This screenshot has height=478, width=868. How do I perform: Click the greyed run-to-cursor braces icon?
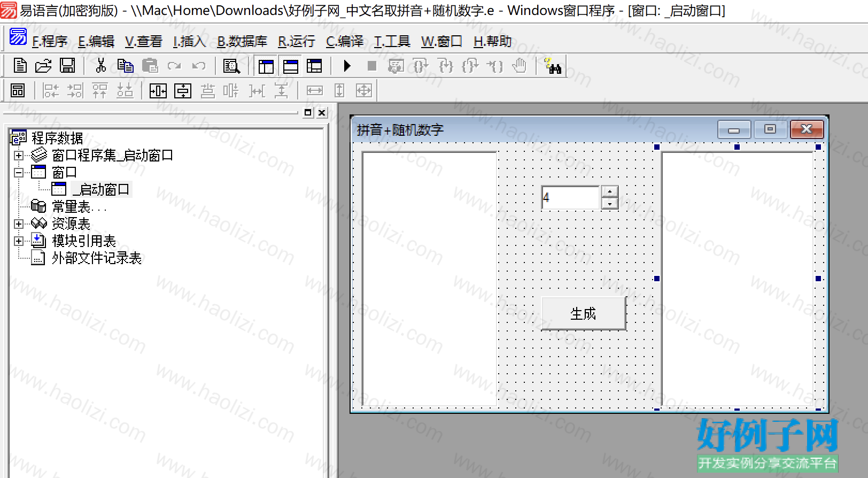[x=495, y=66]
